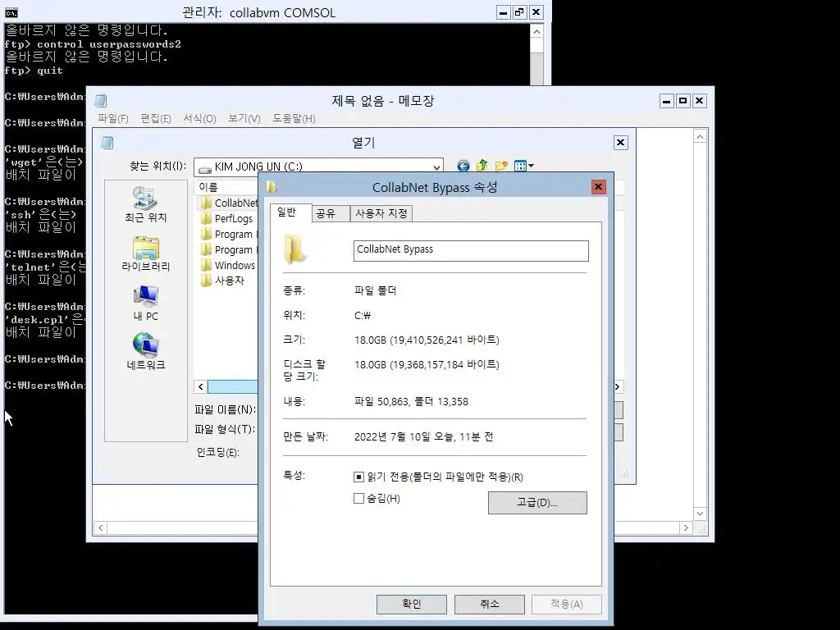Click the command prompt title bar icon
840x630 pixels.
11,13
